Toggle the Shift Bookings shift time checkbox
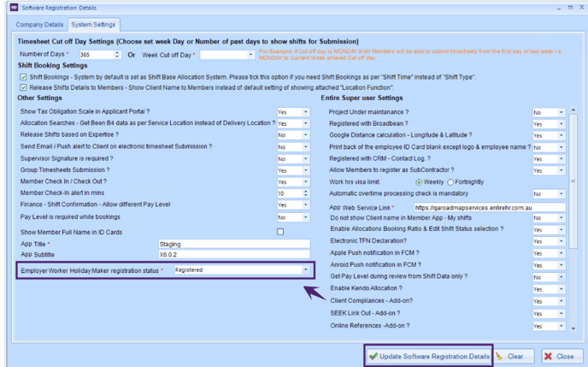588x367 pixels. (x=23, y=77)
